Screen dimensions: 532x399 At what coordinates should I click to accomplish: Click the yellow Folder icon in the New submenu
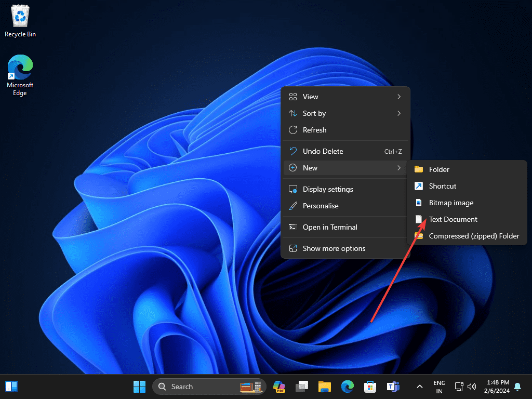(x=419, y=169)
